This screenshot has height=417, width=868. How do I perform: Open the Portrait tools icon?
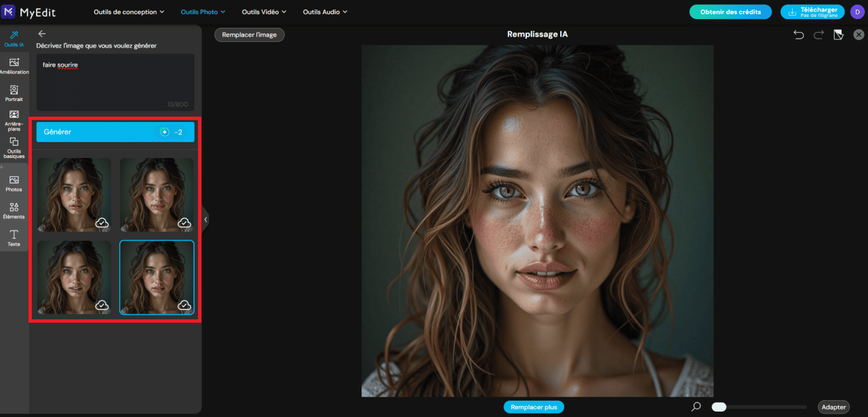tap(14, 94)
